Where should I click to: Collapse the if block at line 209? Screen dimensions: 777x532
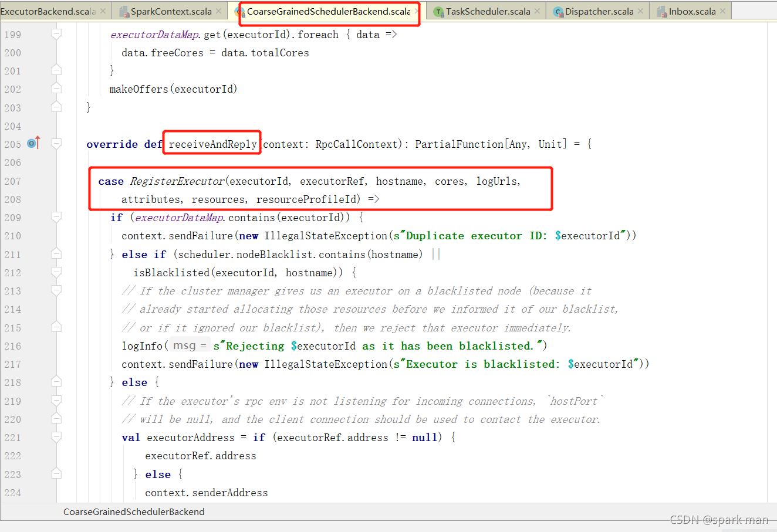56,218
